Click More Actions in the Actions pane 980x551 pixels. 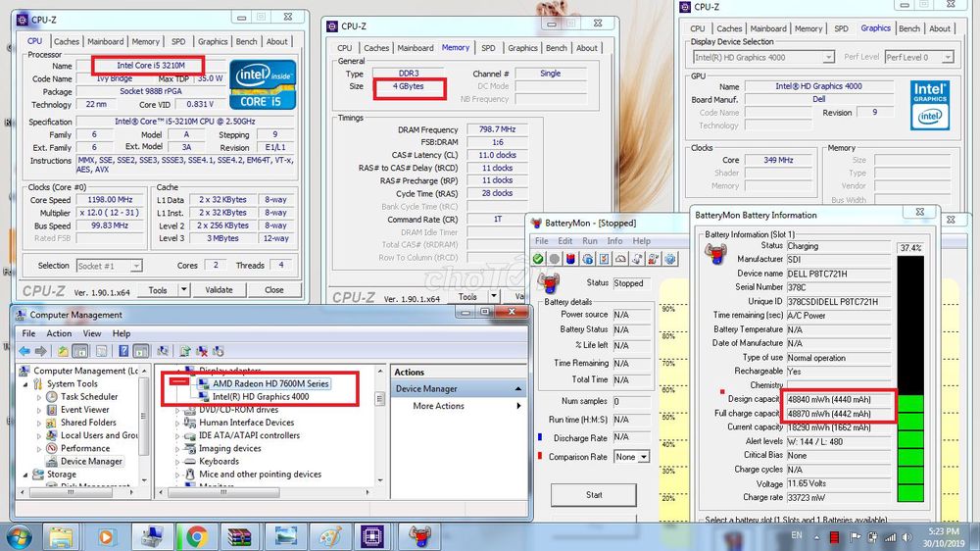pos(439,406)
